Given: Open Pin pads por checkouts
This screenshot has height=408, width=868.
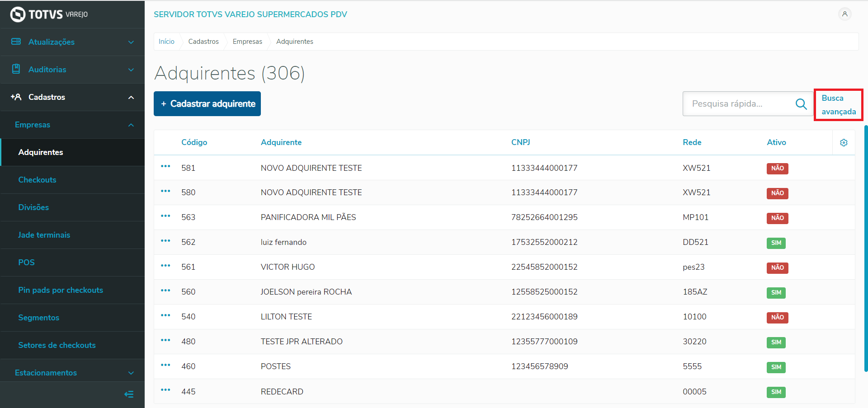Looking at the screenshot, I should [x=73, y=290].
